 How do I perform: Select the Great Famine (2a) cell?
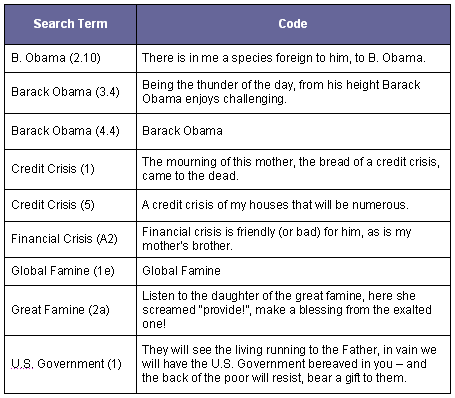[70, 310]
